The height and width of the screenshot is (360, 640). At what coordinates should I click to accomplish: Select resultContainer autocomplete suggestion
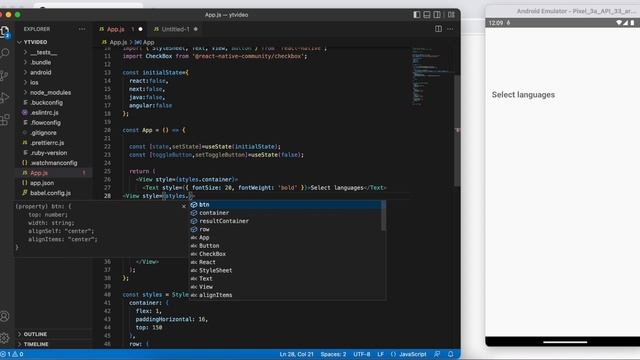click(x=286, y=221)
